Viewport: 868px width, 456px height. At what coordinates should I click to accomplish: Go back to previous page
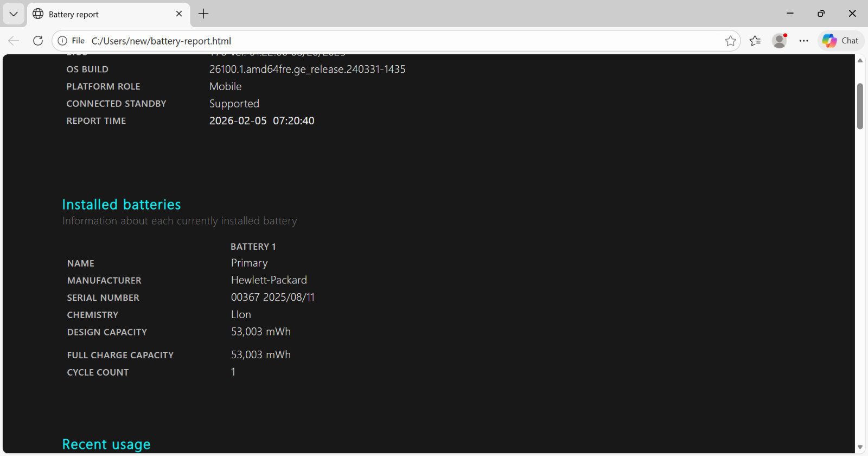tap(14, 41)
